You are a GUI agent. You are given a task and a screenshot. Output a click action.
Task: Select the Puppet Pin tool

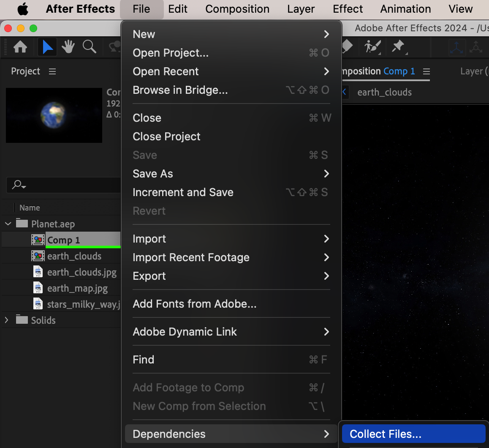399,47
